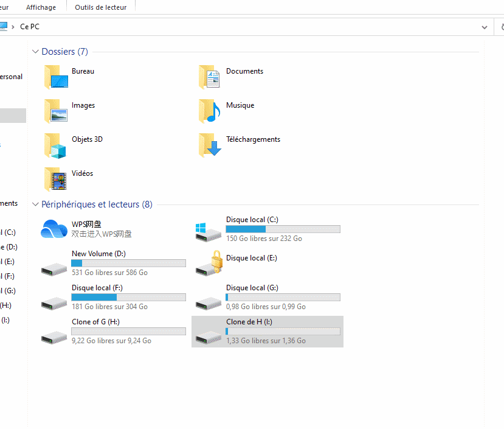Open the address bar history dropdown

click(485, 27)
